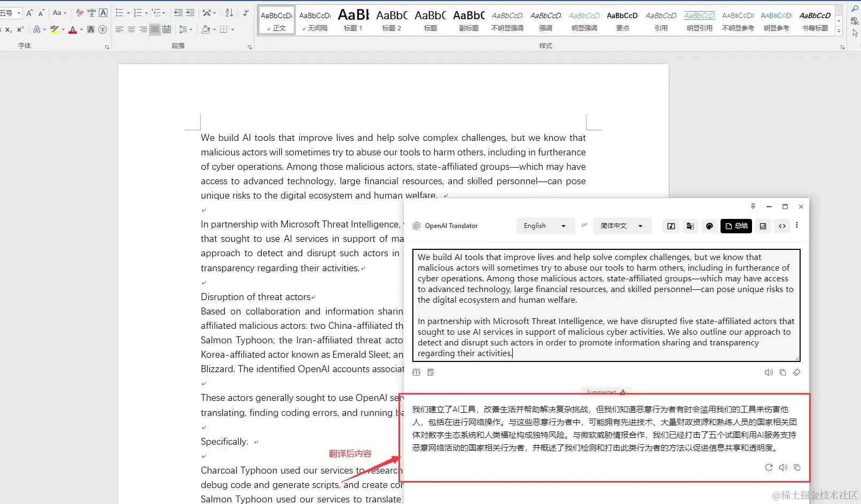Open the 简体中文 target language dropdown
The image size is (861, 504).
(622, 226)
